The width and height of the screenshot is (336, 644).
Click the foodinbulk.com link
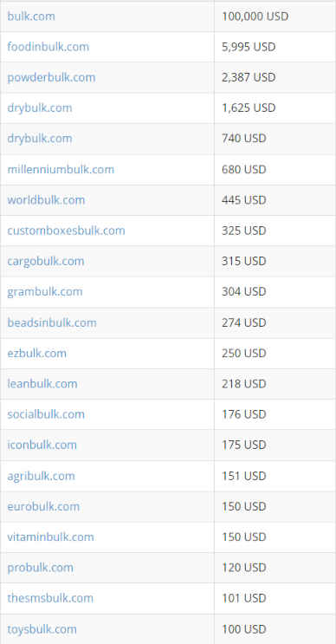tap(48, 47)
